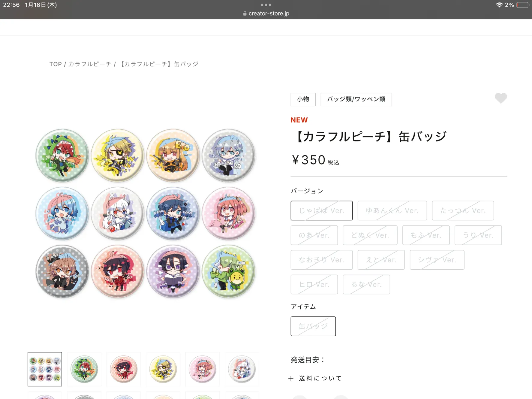The height and width of the screenshot is (399, 532).
Task: Tap the main product image of badges
Action: coord(145,213)
